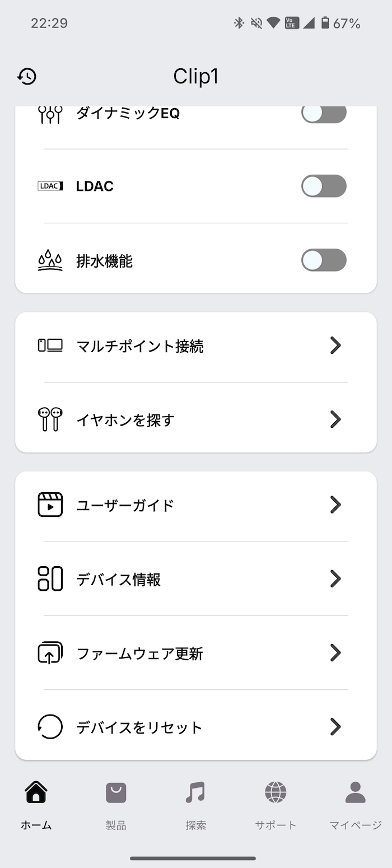
Task: Tap the デバイスをリセット label
Action: (x=139, y=727)
